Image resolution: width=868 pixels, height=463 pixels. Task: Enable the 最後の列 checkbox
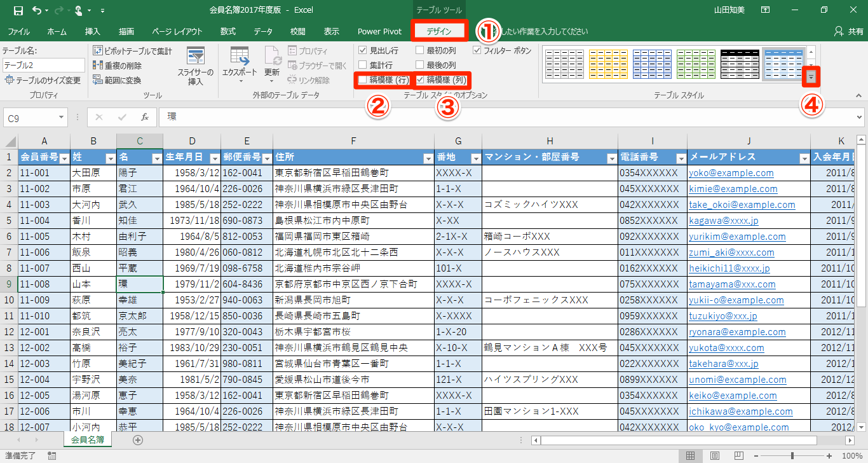(x=419, y=65)
